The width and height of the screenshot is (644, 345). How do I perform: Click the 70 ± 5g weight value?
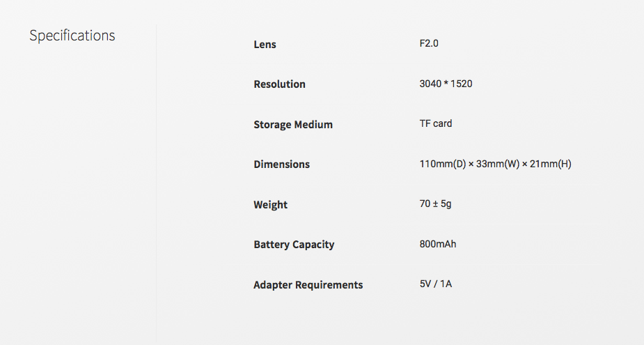[x=435, y=204]
